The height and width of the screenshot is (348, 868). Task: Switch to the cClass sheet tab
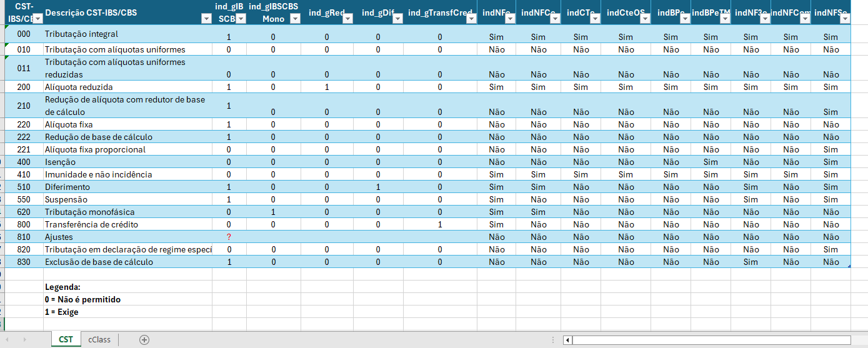pyautogui.click(x=99, y=340)
